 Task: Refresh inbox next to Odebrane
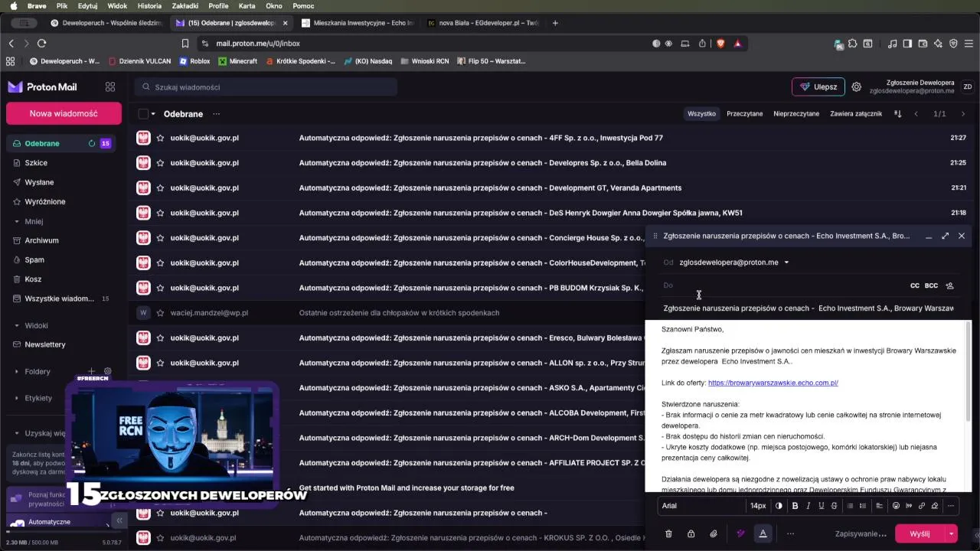point(92,143)
